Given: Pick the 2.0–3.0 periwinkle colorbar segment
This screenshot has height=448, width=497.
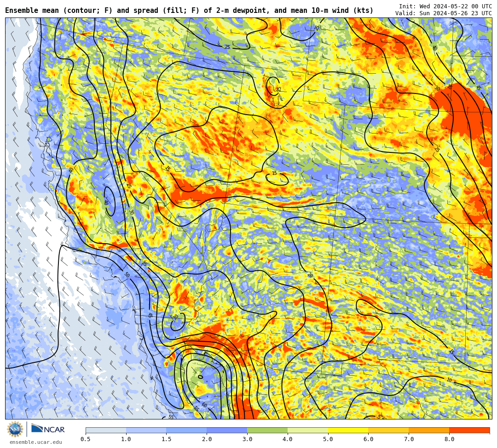Looking at the screenshot, I should (227, 430).
